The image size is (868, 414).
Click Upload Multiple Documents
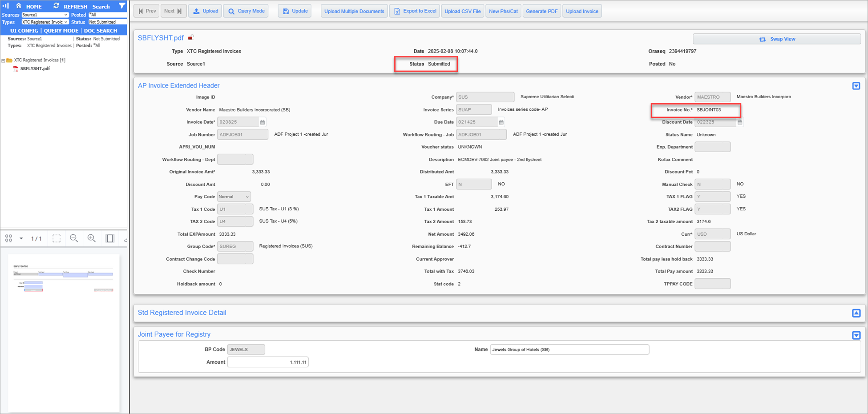click(354, 11)
